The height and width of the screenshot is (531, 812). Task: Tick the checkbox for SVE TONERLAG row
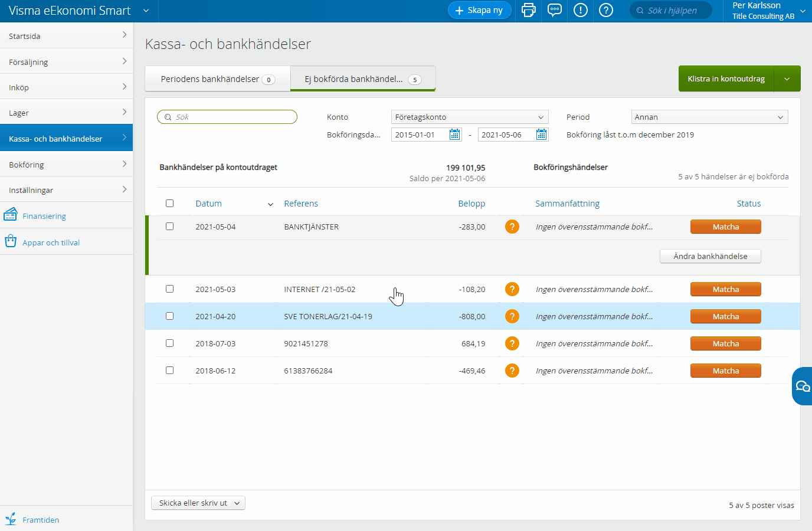point(169,316)
